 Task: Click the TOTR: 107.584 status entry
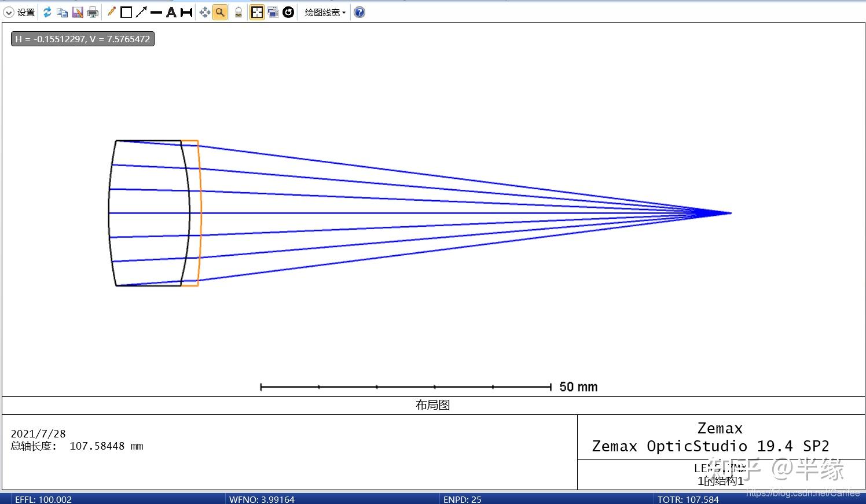pyautogui.click(x=688, y=499)
